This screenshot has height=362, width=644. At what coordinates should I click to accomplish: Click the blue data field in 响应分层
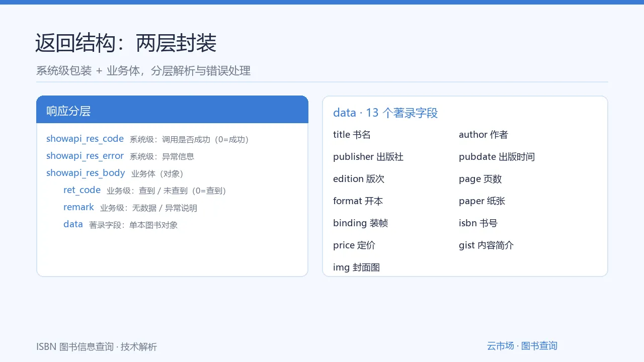coord(73,224)
